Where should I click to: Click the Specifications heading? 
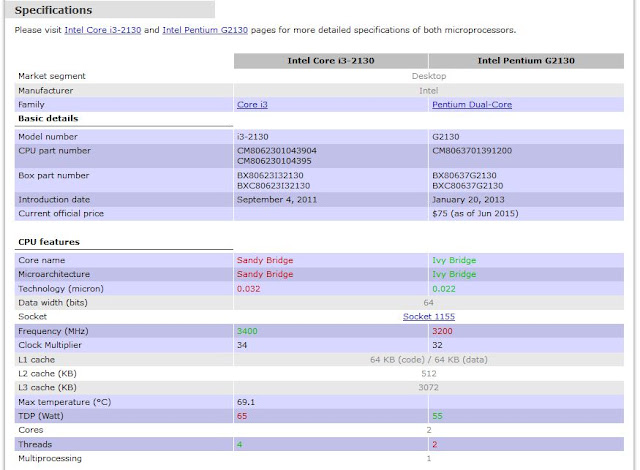point(53,10)
